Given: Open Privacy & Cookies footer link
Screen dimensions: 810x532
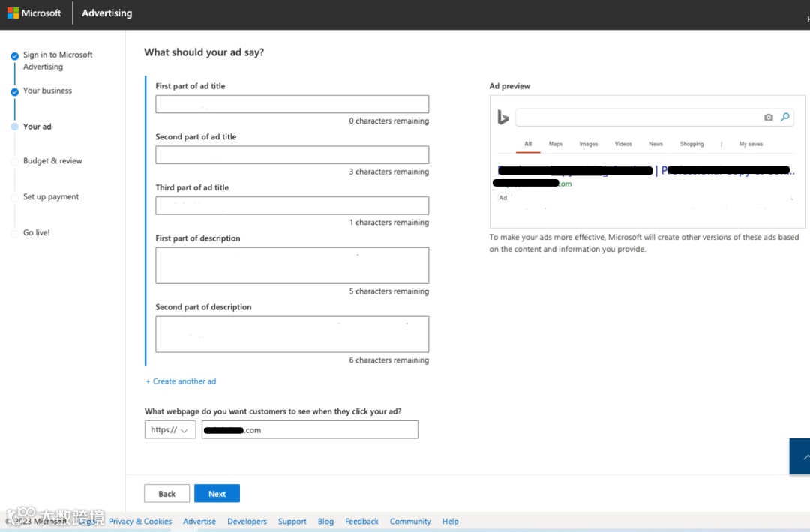Looking at the screenshot, I should click(140, 522).
